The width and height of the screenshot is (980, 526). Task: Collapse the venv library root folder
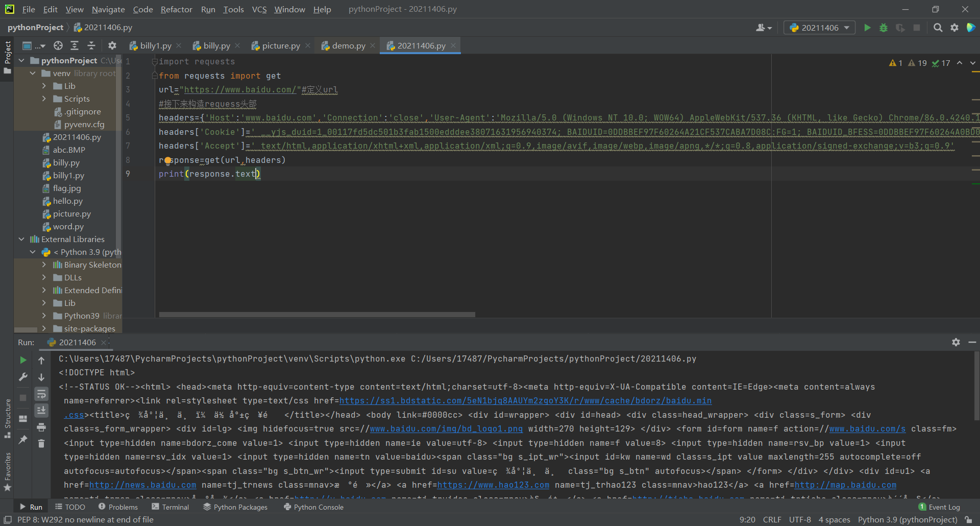[33, 73]
